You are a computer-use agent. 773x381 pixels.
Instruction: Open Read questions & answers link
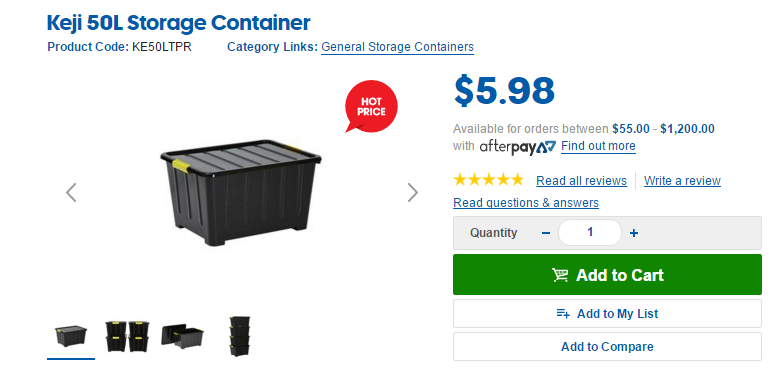(526, 203)
